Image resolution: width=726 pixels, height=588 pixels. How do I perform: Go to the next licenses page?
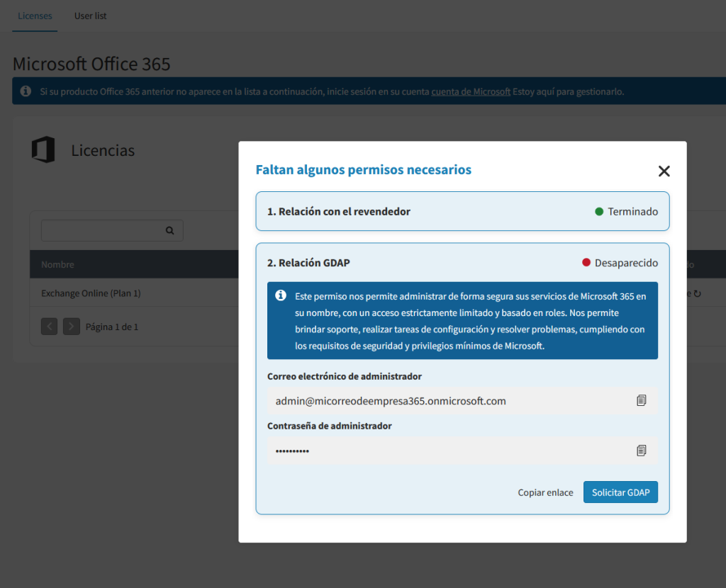(x=71, y=327)
